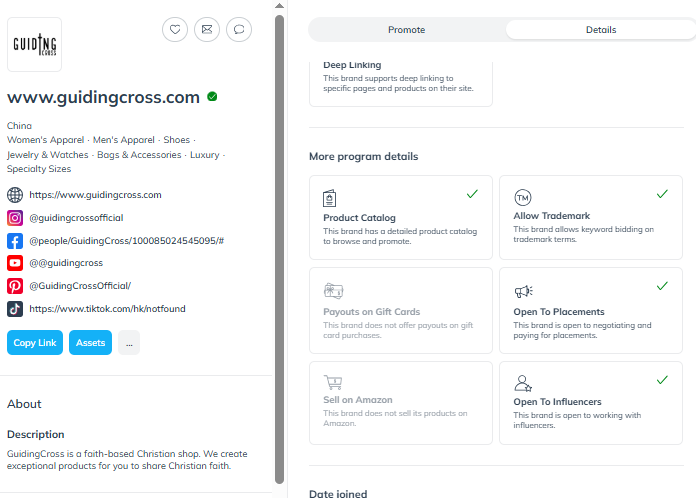This screenshot has height=498, width=696.
Task: Click the YouTube icon for @@guidingcross
Action: click(x=15, y=263)
